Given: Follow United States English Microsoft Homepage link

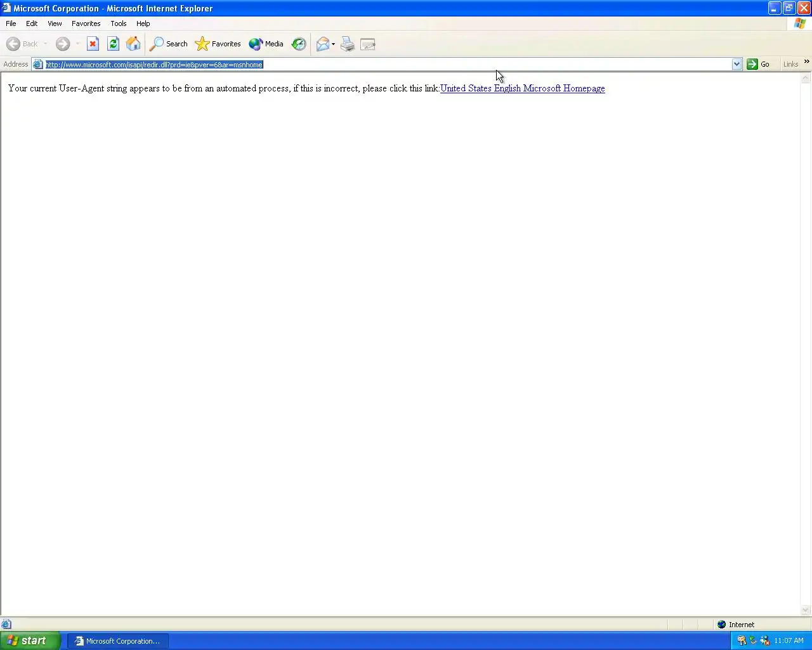Looking at the screenshot, I should pos(523,88).
